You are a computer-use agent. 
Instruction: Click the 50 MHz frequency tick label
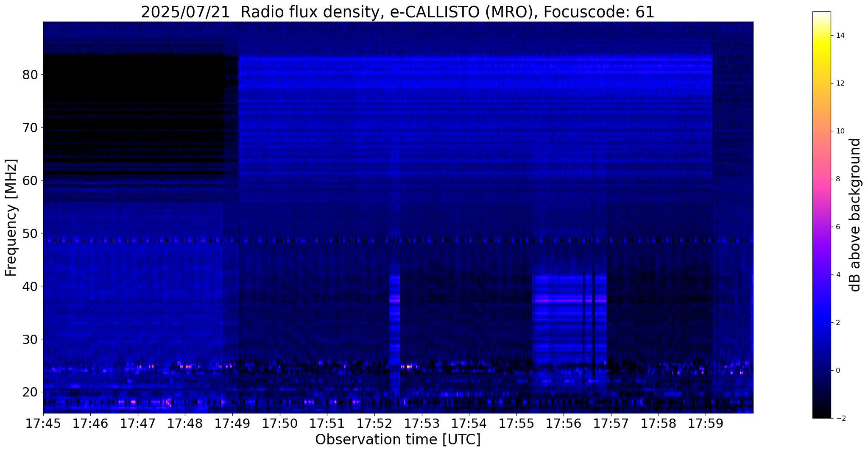click(30, 233)
